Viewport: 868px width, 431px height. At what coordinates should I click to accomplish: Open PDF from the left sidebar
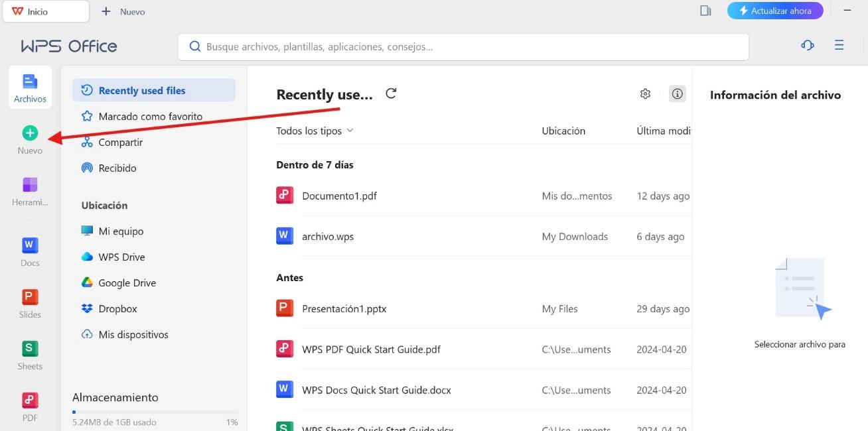click(30, 400)
